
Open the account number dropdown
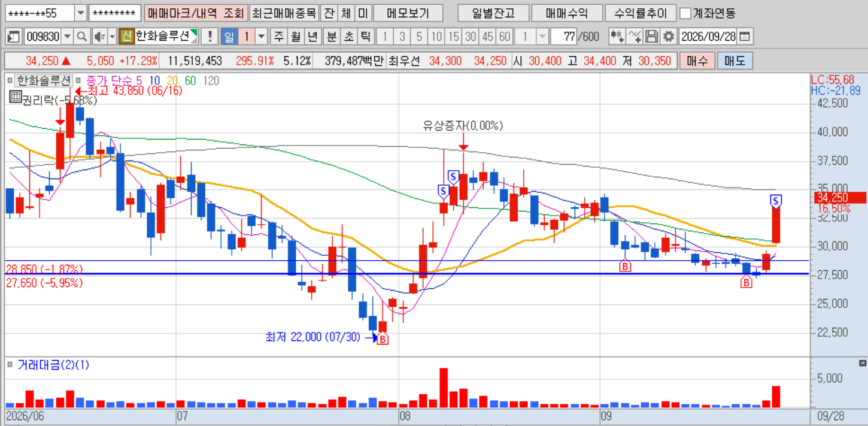click(x=81, y=13)
